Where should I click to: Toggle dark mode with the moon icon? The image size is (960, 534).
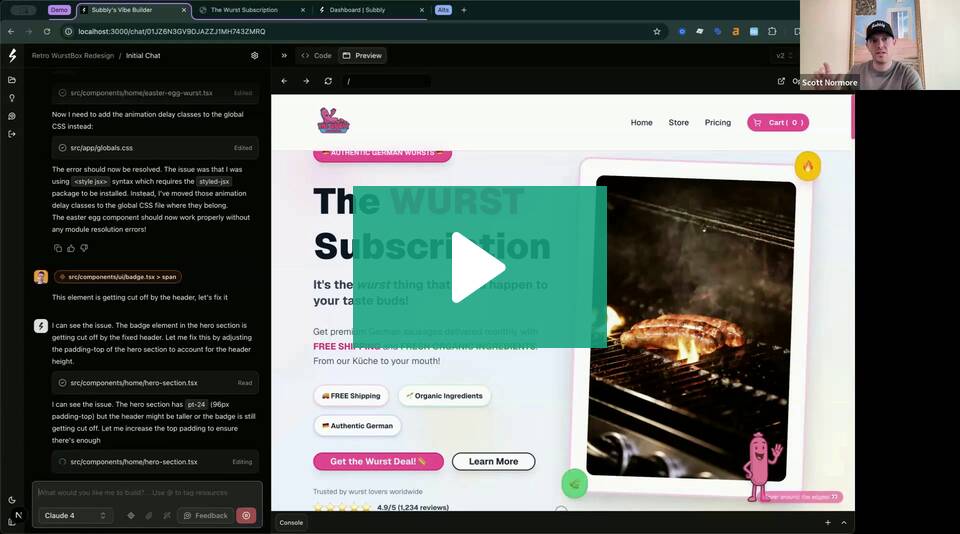pos(12,500)
